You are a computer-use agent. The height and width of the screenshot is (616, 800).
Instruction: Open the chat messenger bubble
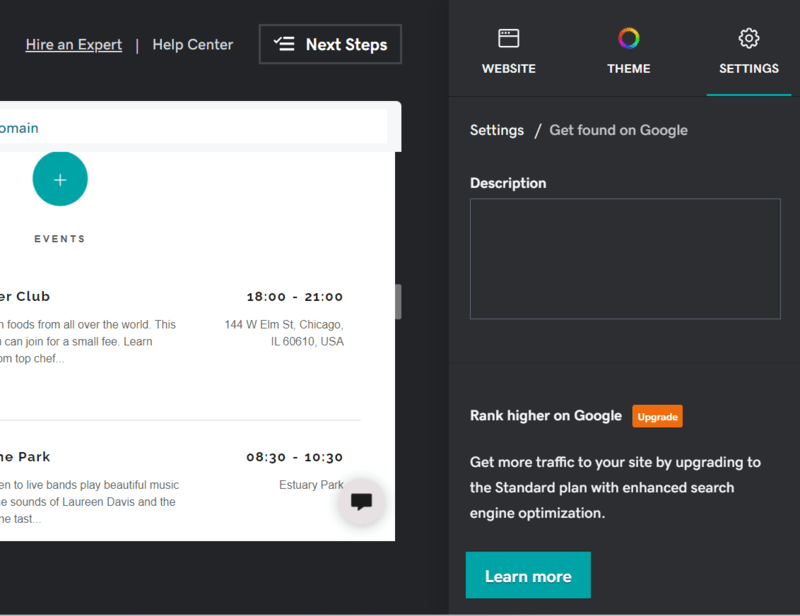pyautogui.click(x=362, y=502)
